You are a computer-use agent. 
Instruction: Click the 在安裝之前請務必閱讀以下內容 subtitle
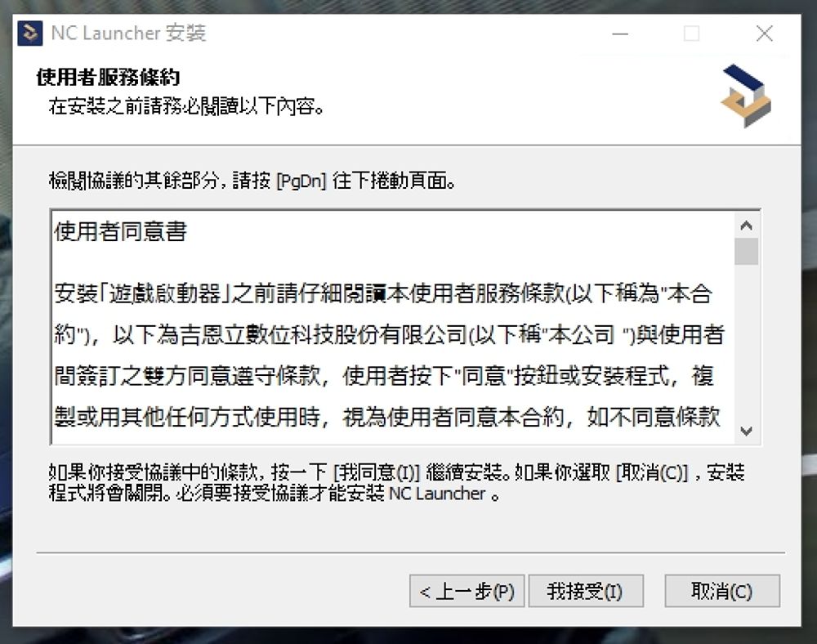pos(186,106)
